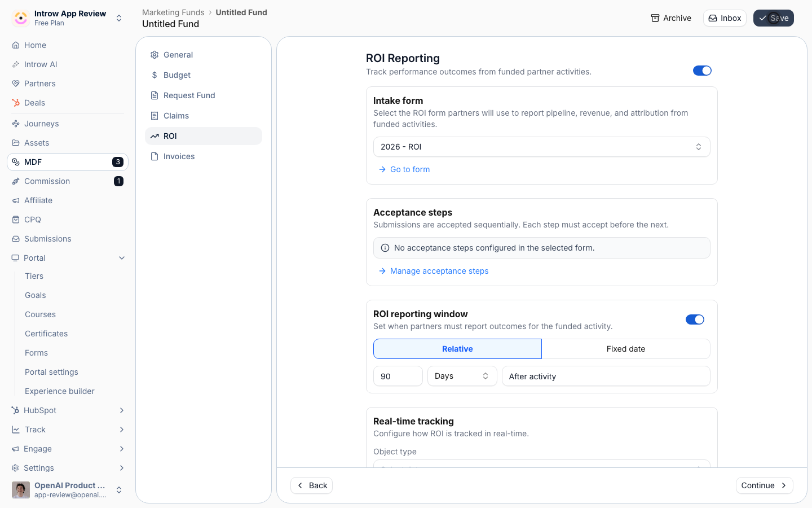Click the After activity field
Image resolution: width=812 pixels, height=508 pixels.
[x=606, y=376]
